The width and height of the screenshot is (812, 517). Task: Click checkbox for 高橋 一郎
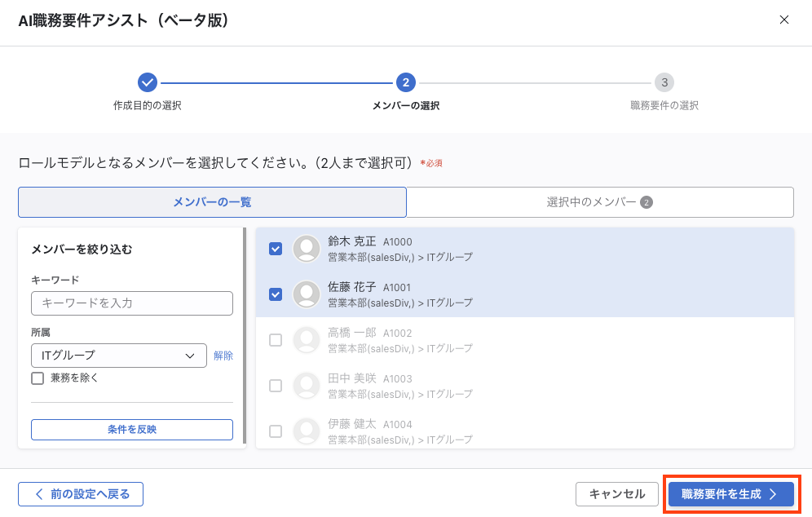pos(276,340)
